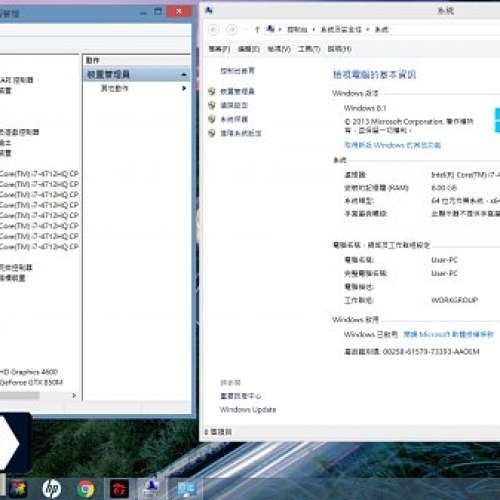Select the GeForce GTX 850M device

[31, 382]
